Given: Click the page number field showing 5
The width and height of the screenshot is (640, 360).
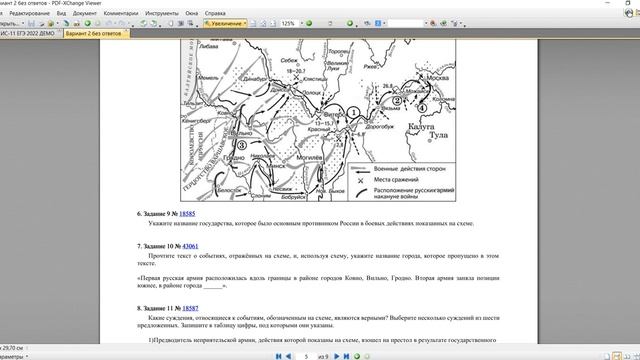Looking at the screenshot, I should (x=306, y=356).
